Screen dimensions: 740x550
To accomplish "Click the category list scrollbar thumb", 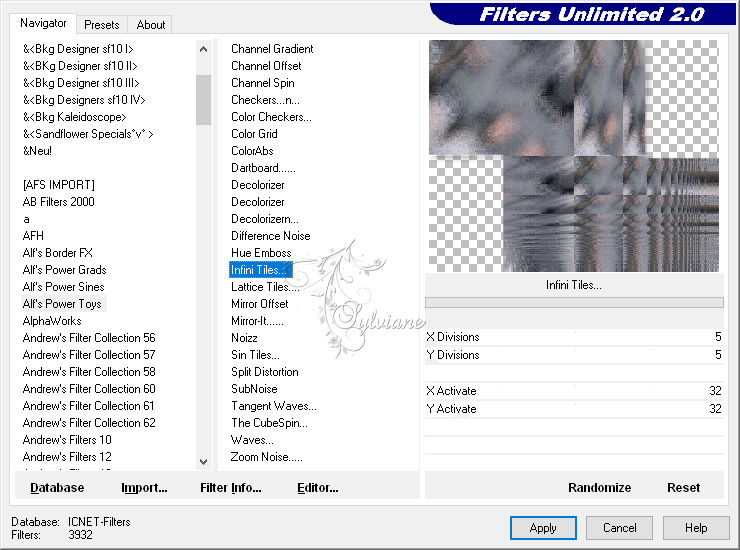I will pyautogui.click(x=203, y=100).
